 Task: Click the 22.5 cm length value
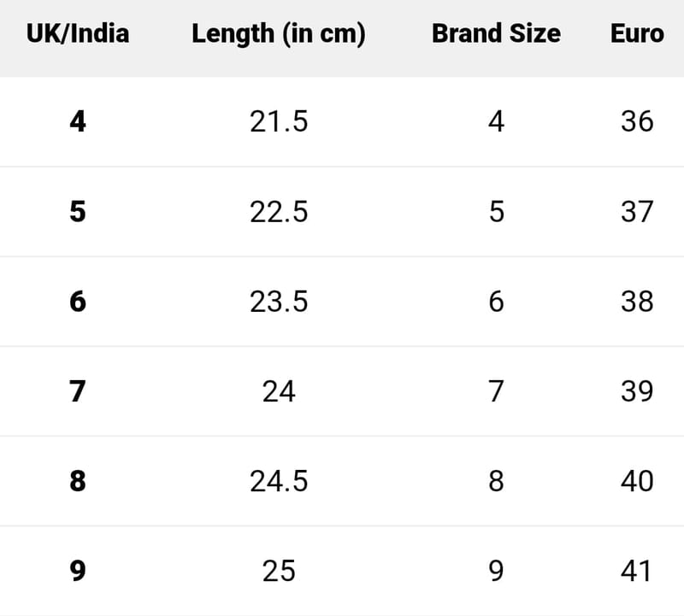pyautogui.click(x=279, y=212)
